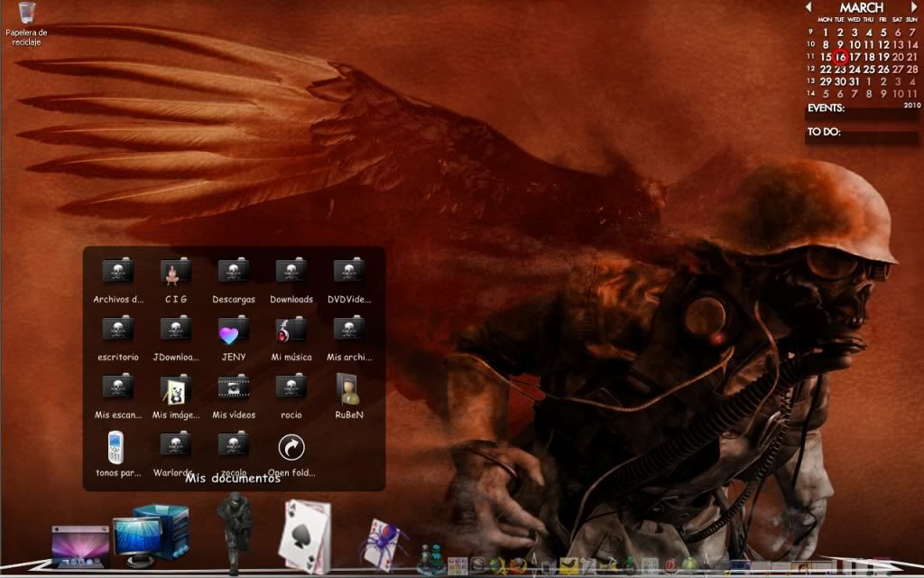Open the Descargas folder
924x578 pixels.
(234, 281)
